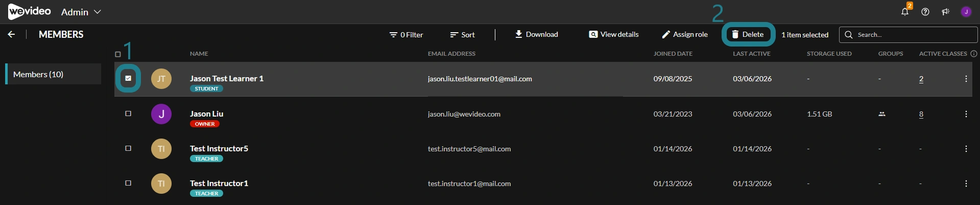Click the name Test Instructor1
Viewport: 980px width, 205px height.
[x=219, y=183]
